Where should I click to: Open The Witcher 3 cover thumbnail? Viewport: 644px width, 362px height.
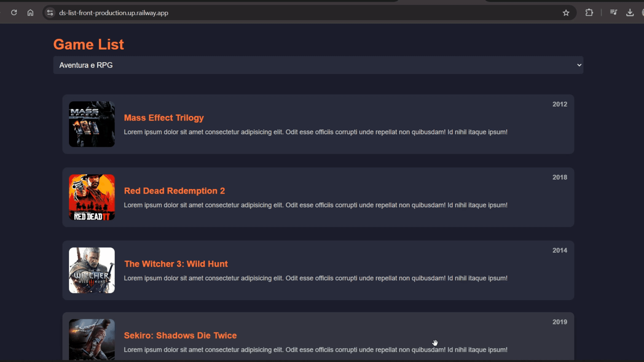coord(92,270)
